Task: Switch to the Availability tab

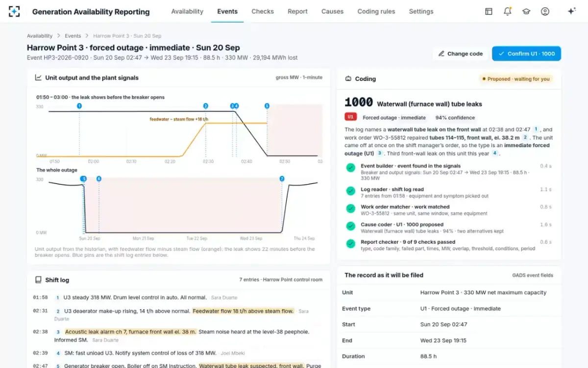Action: [x=187, y=11]
